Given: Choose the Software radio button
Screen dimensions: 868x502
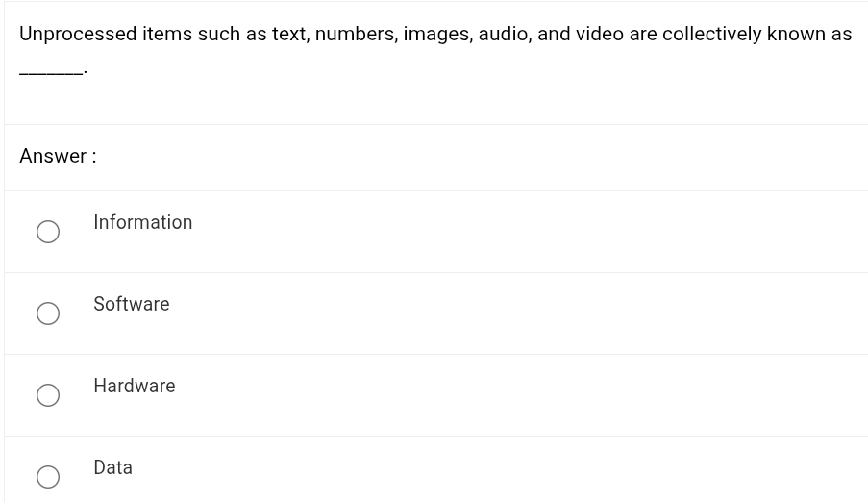Looking at the screenshot, I should click(x=48, y=314).
